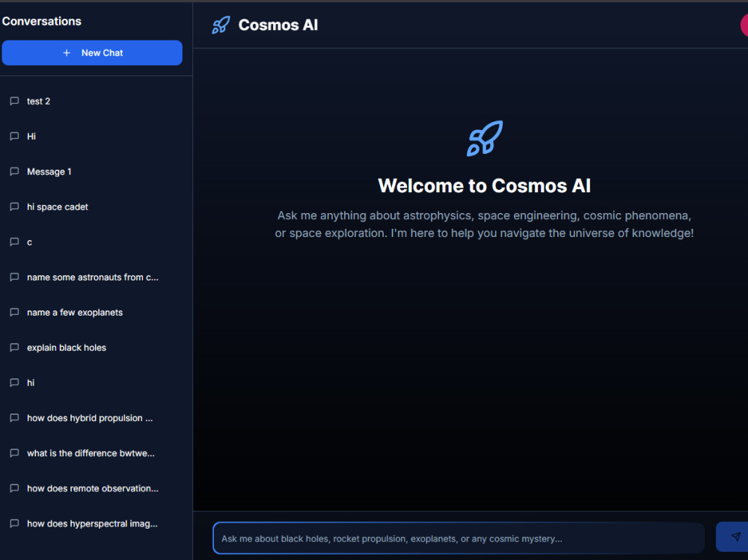Click the chat icon beside 'name a few exoplanets'
Screen dimensions: 748x560
point(14,313)
